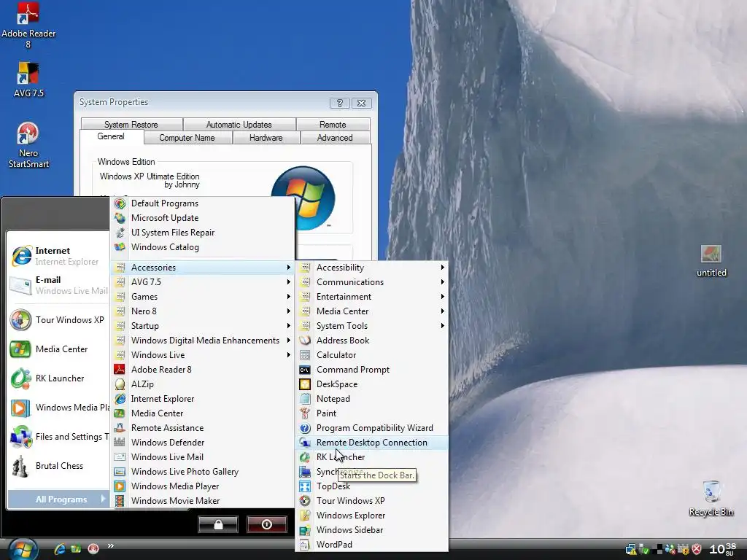747x560 pixels.
Task: Launch Adobe Reader 8 from programs list
Action: [x=203, y=370]
